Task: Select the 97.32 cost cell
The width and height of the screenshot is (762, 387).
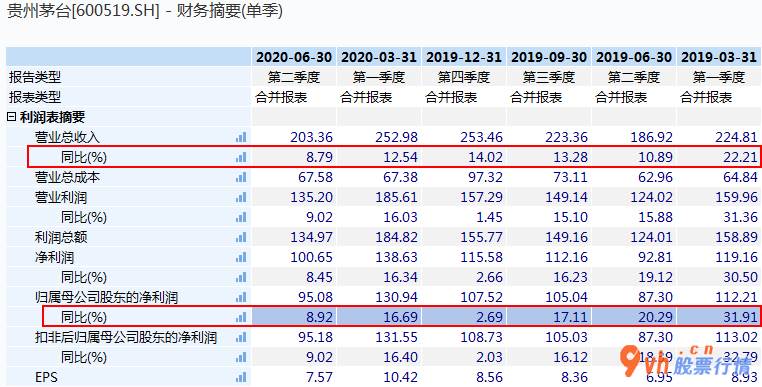Action: pyautogui.click(x=464, y=177)
